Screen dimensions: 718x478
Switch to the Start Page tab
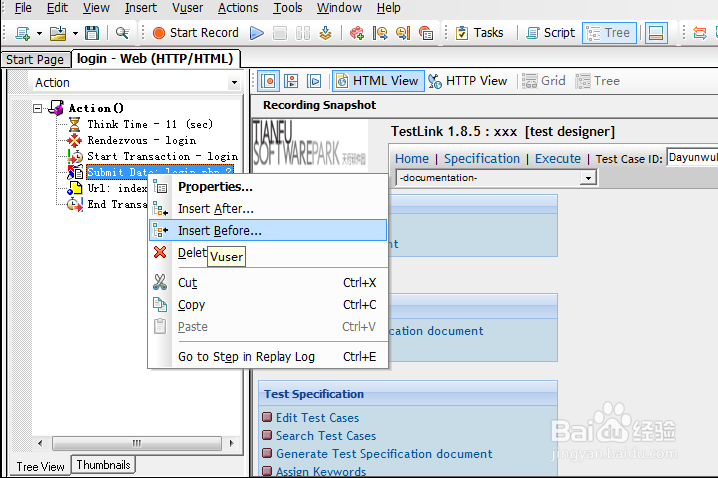click(x=35, y=60)
